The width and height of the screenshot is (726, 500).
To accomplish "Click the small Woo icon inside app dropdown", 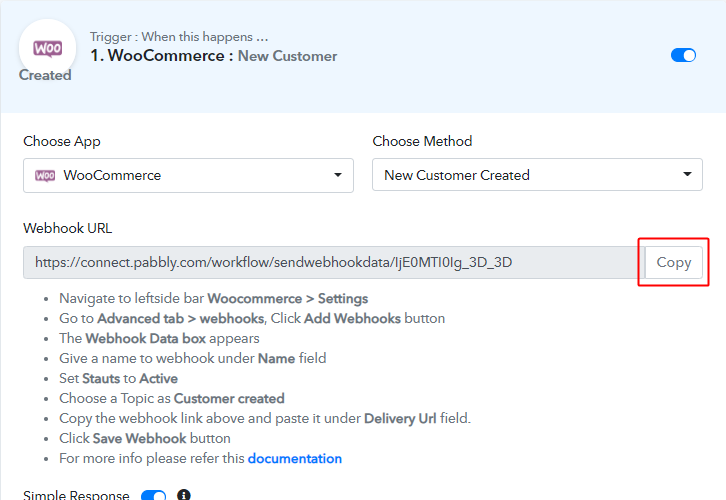I will click(x=45, y=175).
